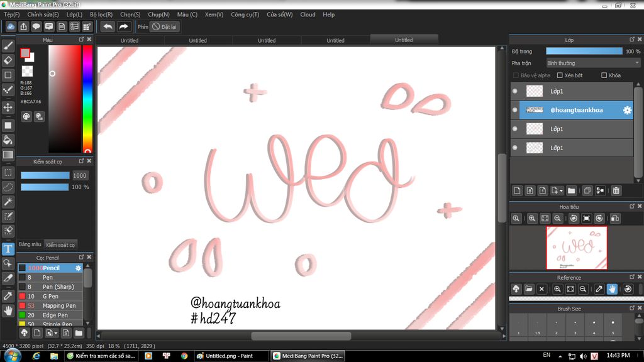644x362 pixels.
Task: Zoom in on the Navigator panel
Action: coord(532,218)
